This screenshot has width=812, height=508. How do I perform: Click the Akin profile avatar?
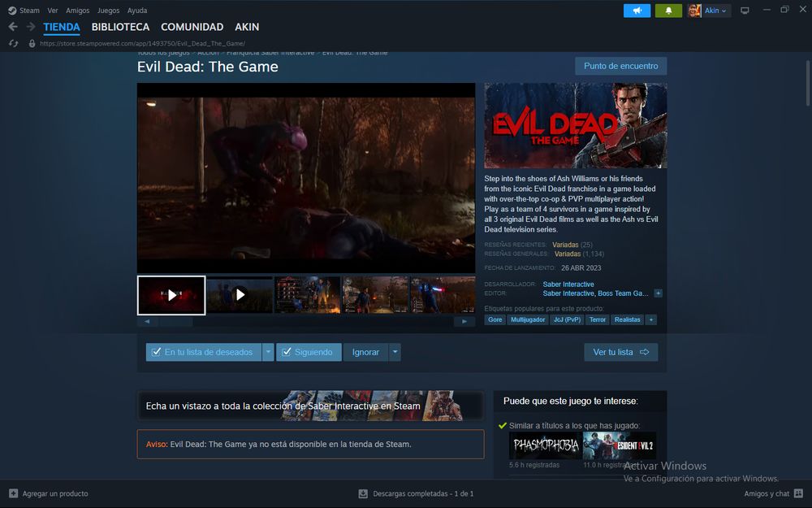[694, 11]
